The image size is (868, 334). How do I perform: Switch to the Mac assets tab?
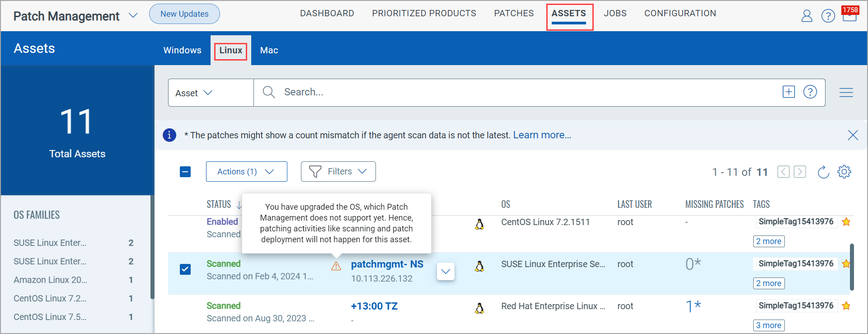point(269,50)
